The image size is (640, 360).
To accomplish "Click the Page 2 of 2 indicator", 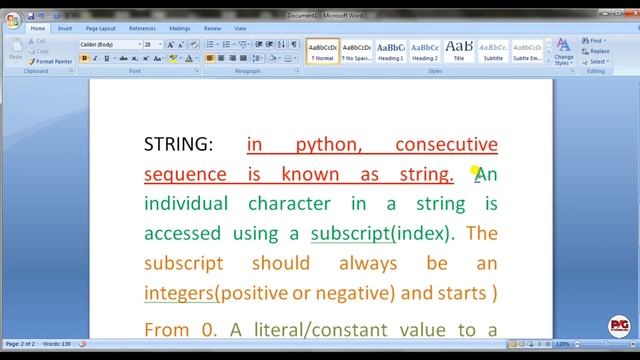I will pyautogui.click(x=20, y=344).
